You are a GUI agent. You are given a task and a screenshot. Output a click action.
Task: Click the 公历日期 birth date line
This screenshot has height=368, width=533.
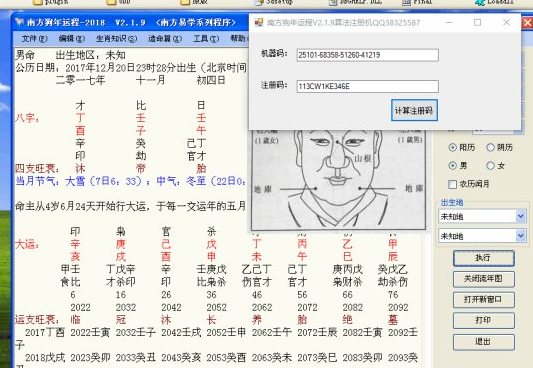[x=131, y=68]
